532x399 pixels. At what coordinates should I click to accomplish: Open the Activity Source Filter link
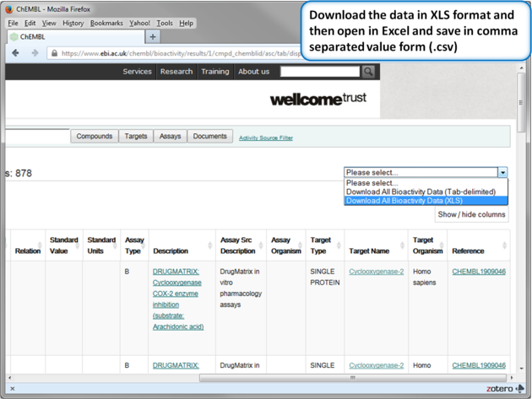(x=266, y=137)
